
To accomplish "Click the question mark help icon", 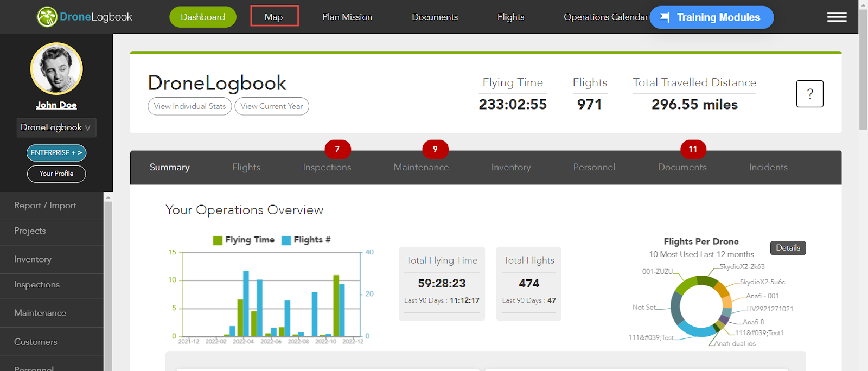I will pyautogui.click(x=809, y=94).
